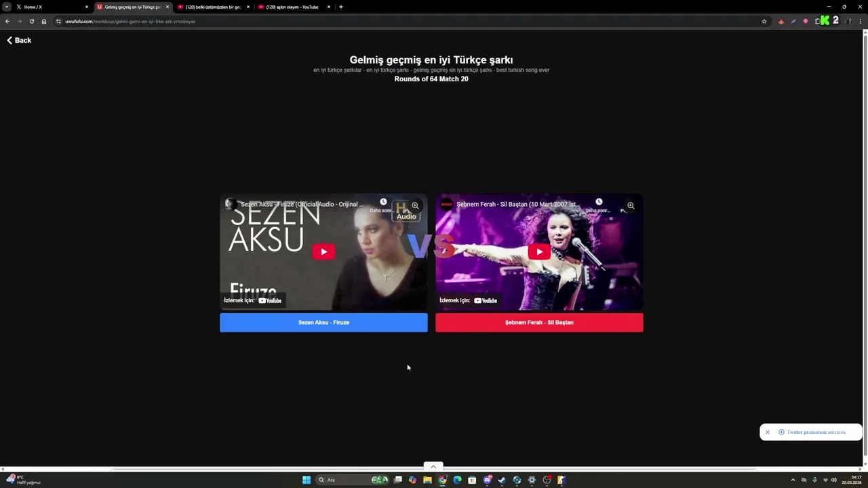Close the aşkın olayım YouTube tab
This screenshot has width=868, height=488.
point(329,7)
